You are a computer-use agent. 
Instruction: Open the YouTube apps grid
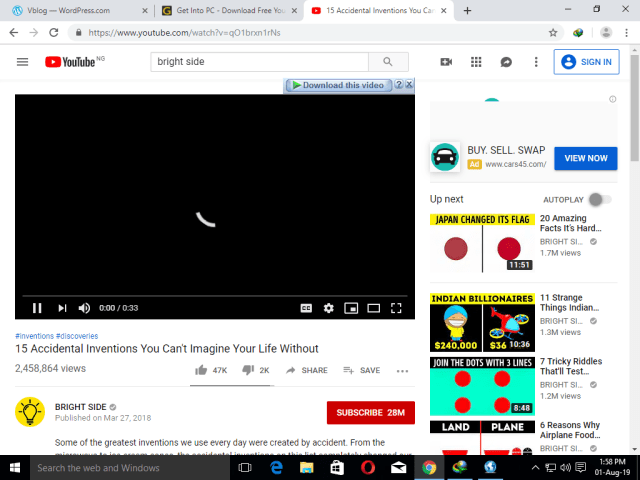[476, 62]
